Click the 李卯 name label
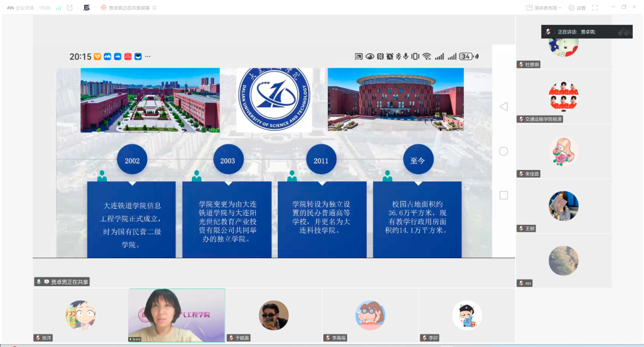 pos(430,338)
